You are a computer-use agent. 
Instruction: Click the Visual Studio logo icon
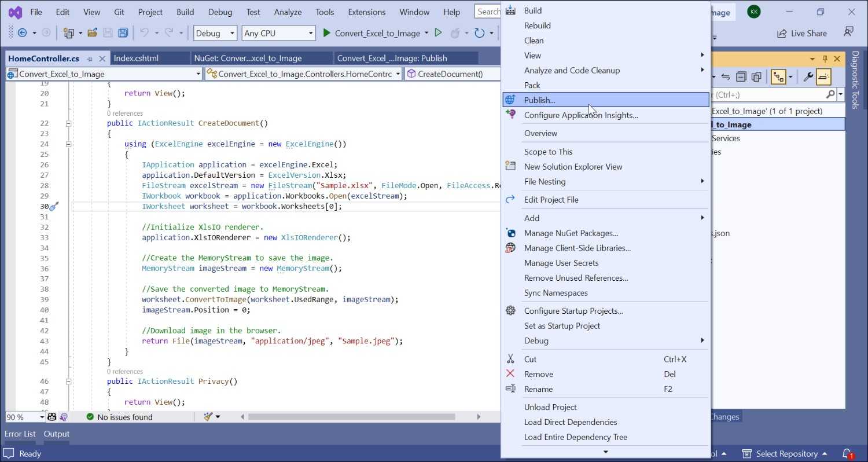click(x=15, y=12)
